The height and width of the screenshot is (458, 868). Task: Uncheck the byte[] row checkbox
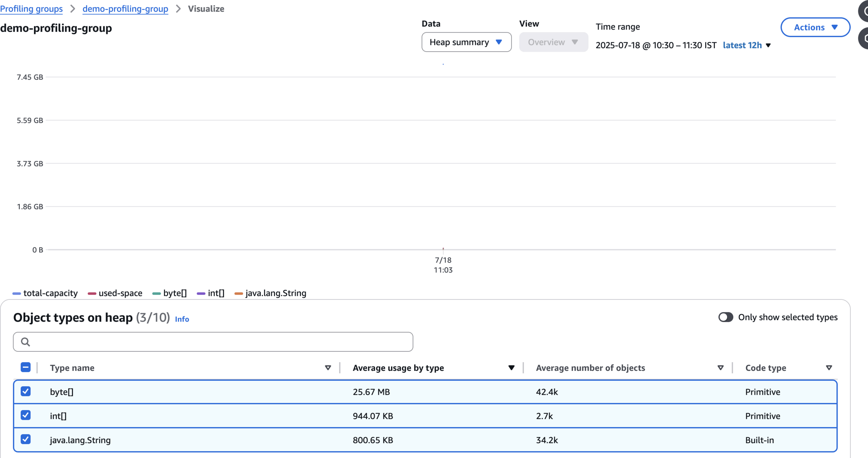[26, 391]
